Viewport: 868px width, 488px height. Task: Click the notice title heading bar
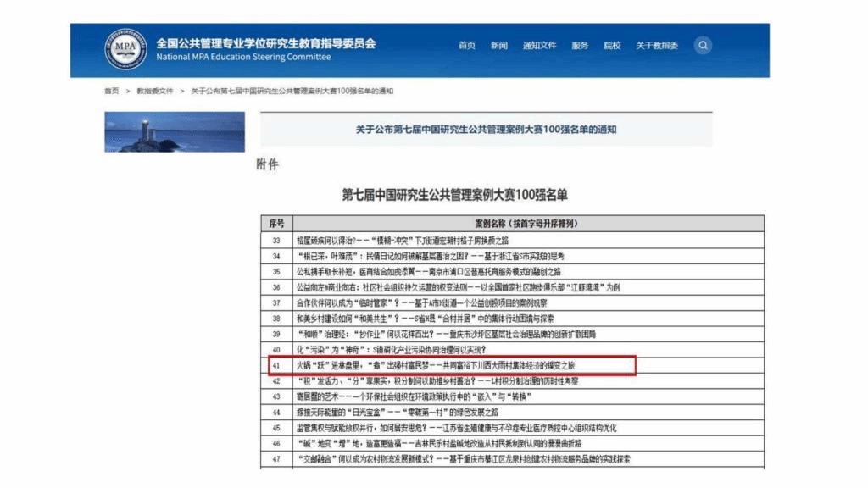(x=486, y=130)
